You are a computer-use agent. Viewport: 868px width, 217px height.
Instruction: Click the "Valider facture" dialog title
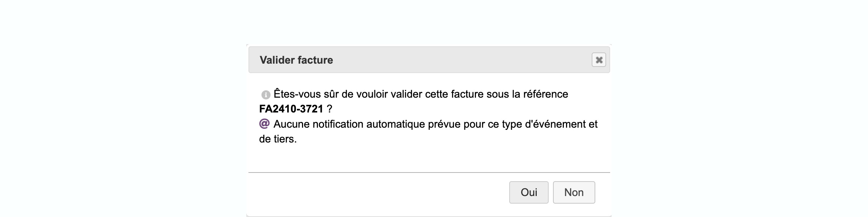[296, 60]
